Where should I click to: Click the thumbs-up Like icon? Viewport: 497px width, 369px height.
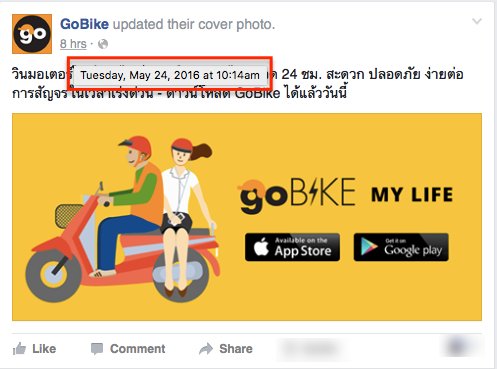19,349
